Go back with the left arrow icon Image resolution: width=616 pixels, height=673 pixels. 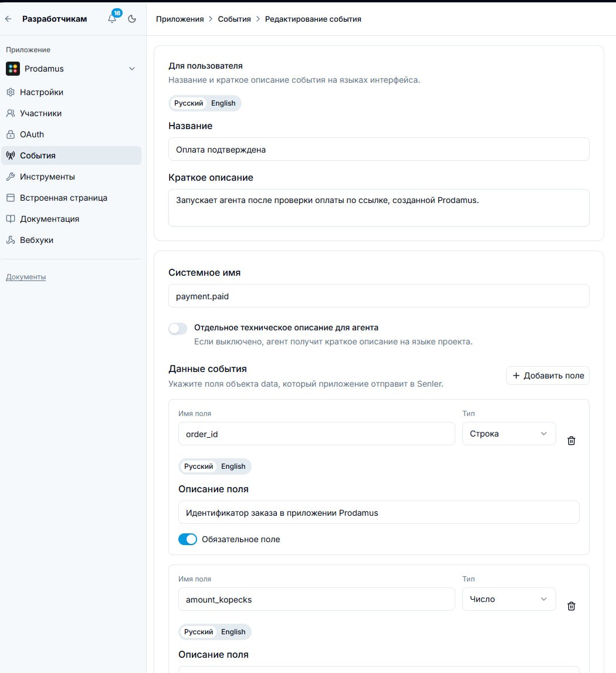click(x=8, y=19)
